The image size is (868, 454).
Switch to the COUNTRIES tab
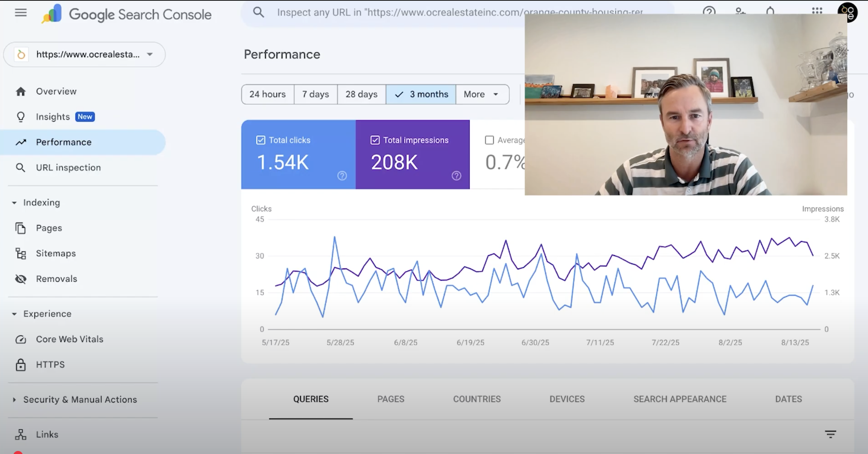point(476,399)
